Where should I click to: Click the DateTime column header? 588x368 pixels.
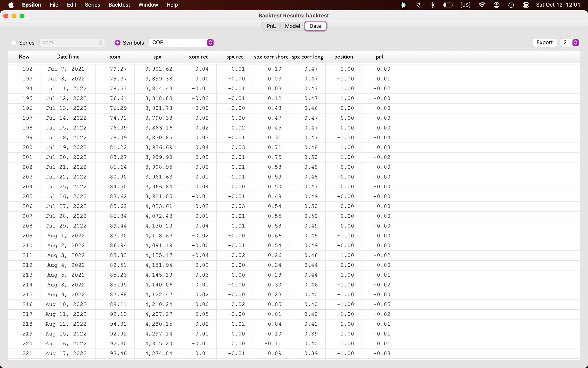[x=68, y=57]
